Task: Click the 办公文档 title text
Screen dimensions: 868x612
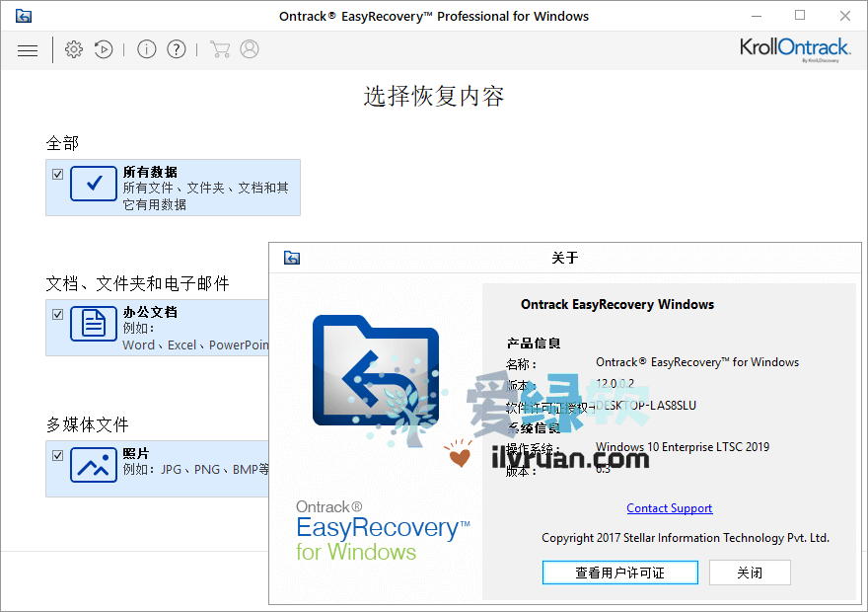Action: click(x=150, y=312)
